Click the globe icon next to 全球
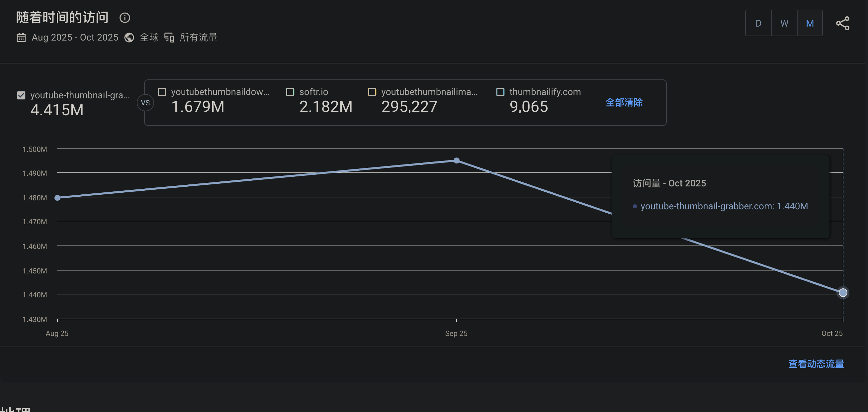 pyautogui.click(x=129, y=38)
